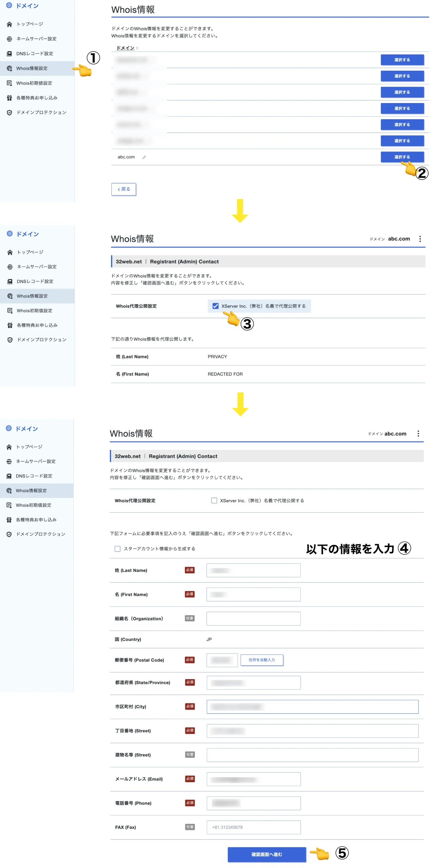Image resolution: width=435 pixels, height=868 pixels.
Task: Open 各種特典お申し込み in sidebar of checked proxy screen
Action: tap(37, 325)
